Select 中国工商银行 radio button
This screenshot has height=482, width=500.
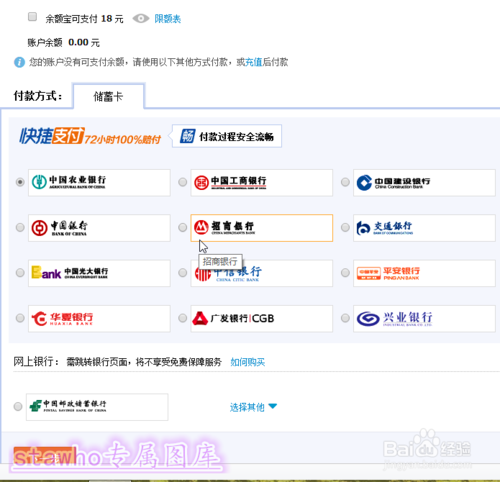click(x=182, y=182)
